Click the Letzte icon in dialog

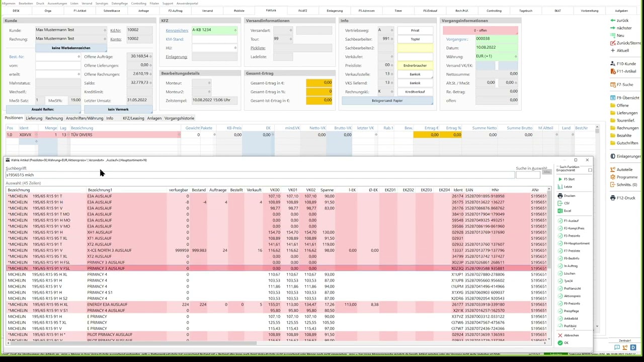pyautogui.click(x=560, y=187)
